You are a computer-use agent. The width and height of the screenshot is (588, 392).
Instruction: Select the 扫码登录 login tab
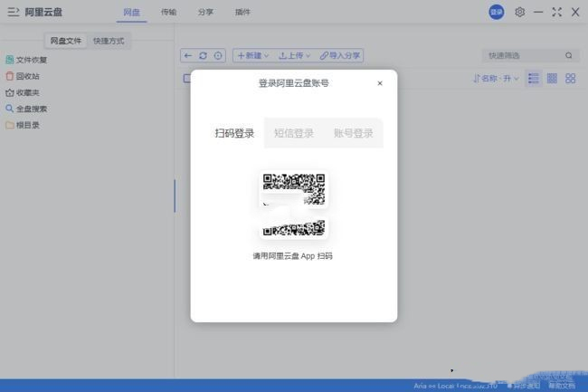[234, 133]
